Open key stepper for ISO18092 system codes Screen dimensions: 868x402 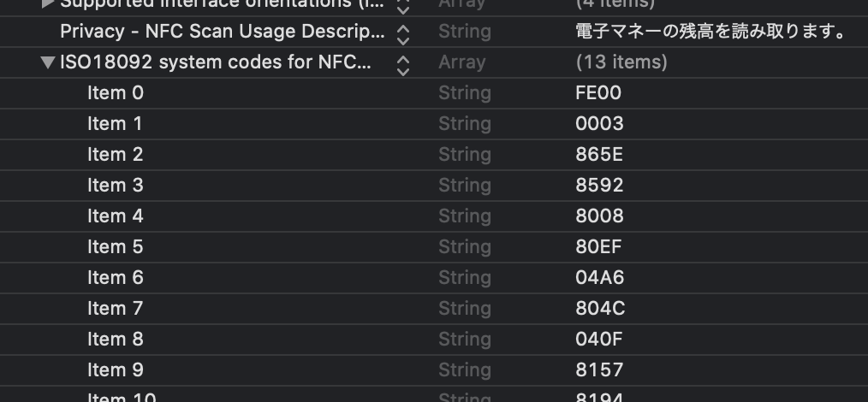pyautogui.click(x=403, y=65)
